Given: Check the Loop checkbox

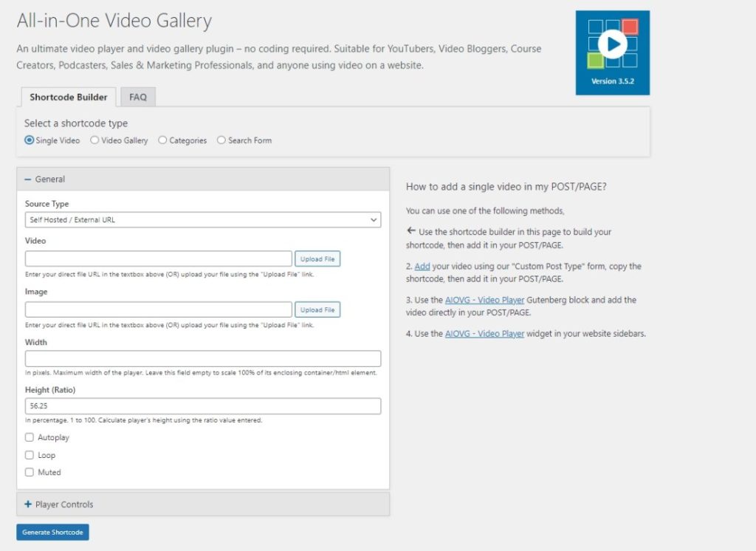Looking at the screenshot, I should 30,455.
